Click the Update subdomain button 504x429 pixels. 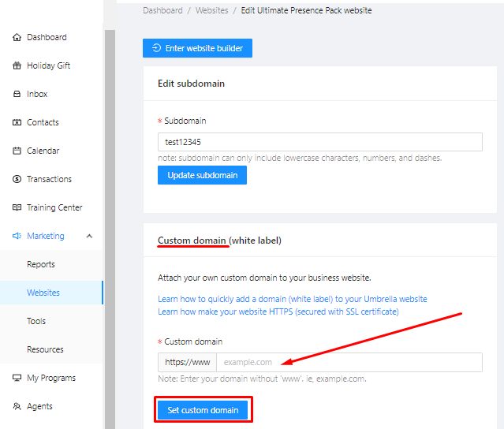[202, 175]
